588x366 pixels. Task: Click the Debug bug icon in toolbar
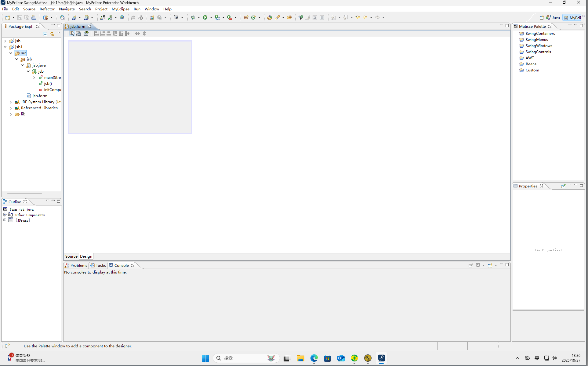pos(193,17)
